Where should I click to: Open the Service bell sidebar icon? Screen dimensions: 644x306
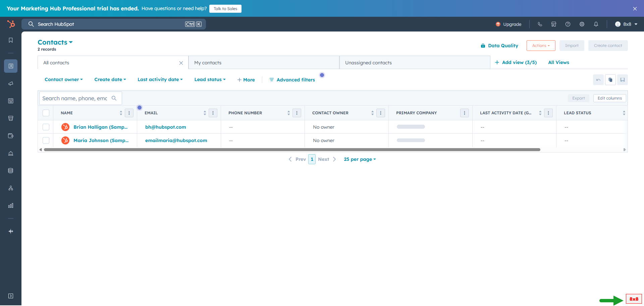pyautogui.click(x=11, y=153)
